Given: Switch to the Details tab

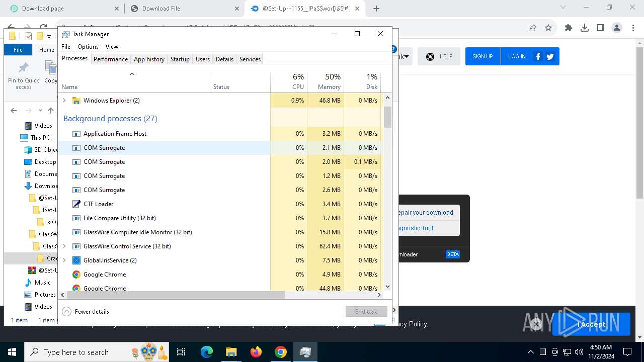Looking at the screenshot, I should click(x=224, y=59).
